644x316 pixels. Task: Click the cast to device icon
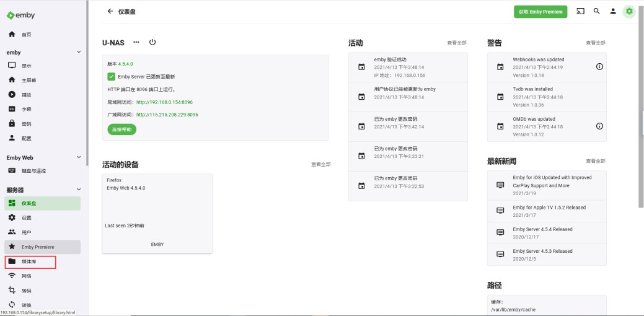coord(580,11)
